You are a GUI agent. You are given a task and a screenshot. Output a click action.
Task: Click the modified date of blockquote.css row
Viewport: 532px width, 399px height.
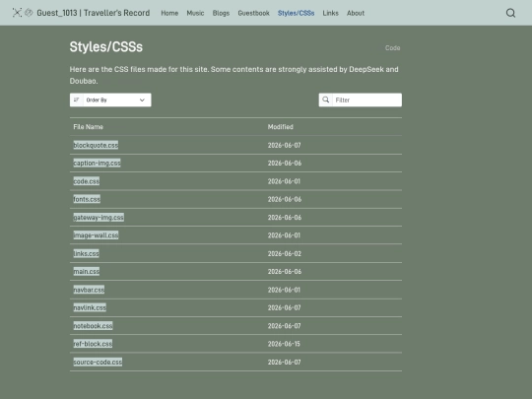285,145
